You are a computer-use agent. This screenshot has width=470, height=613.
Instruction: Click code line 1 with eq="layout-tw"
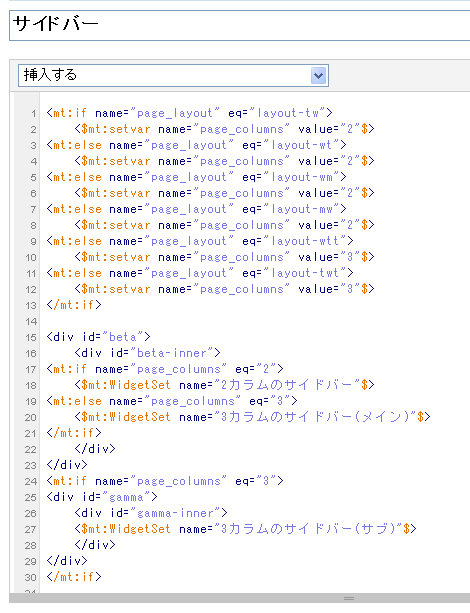pyautogui.click(x=189, y=113)
